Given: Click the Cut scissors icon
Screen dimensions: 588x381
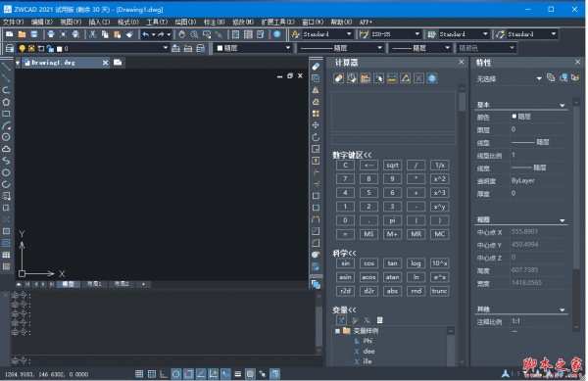Looking at the screenshot, I should (93, 34).
